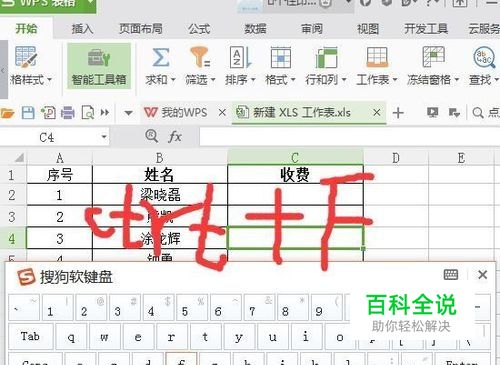The image size is (500, 365).
Task: Expand the 格式 dropdown arrow
Action: tap(293, 80)
